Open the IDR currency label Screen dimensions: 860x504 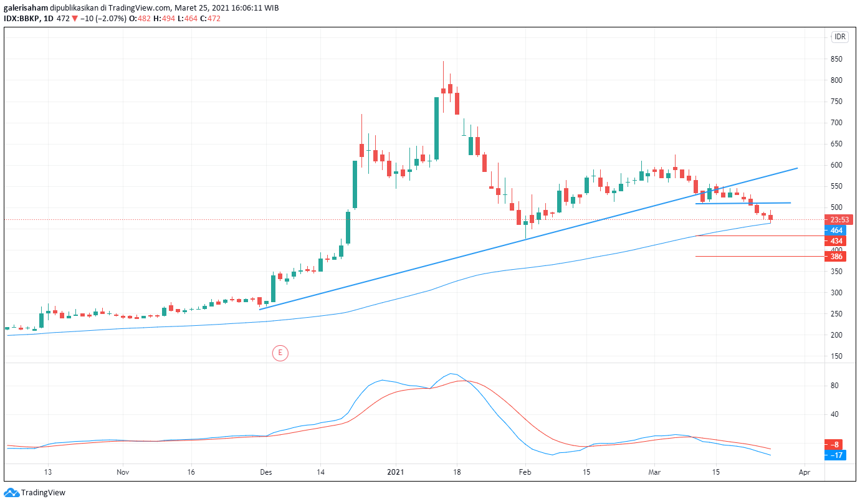tap(840, 37)
